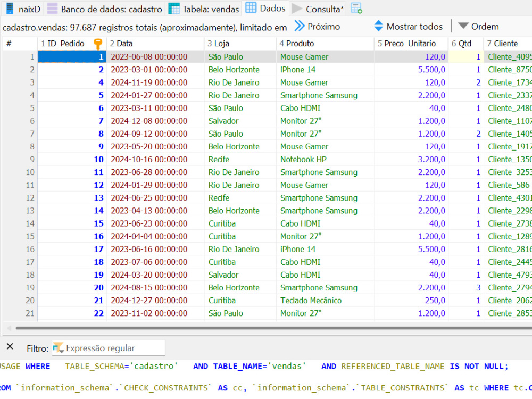Click ID_Pedido 11 cell
This screenshot has width=532, height=399.
(x=72, y=172)
